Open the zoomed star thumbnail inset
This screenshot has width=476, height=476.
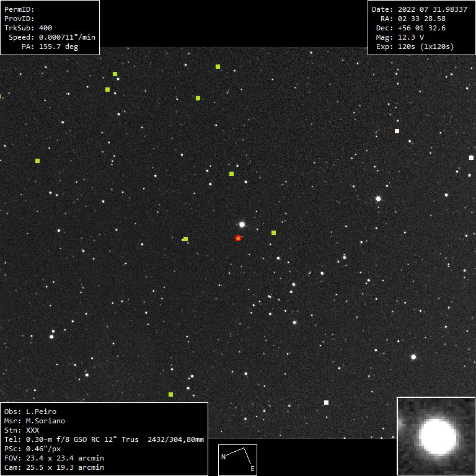tap(436, 436)
